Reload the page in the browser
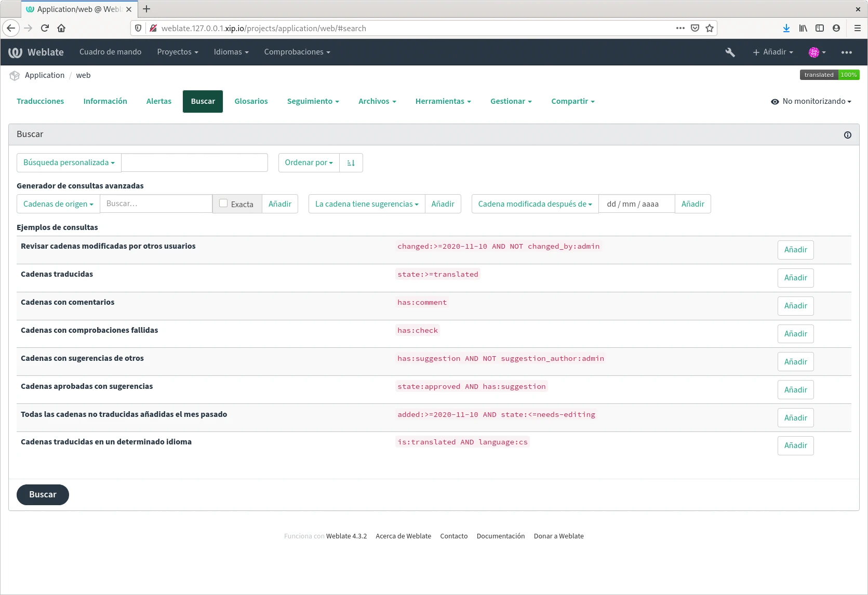This screenshot has height=595, width=868. tap(45, 29)
